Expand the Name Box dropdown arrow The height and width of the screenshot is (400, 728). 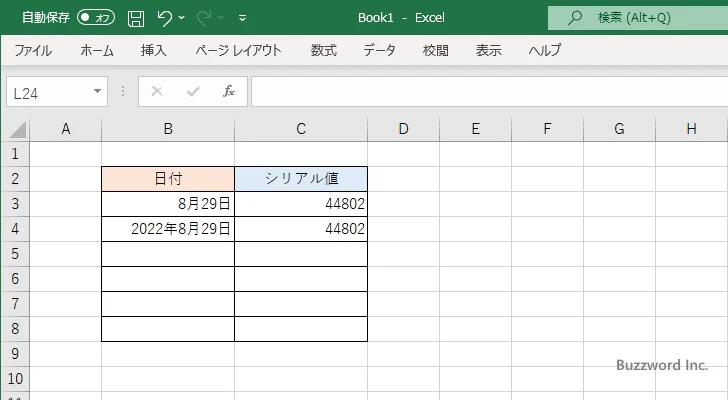pos(98,91)
